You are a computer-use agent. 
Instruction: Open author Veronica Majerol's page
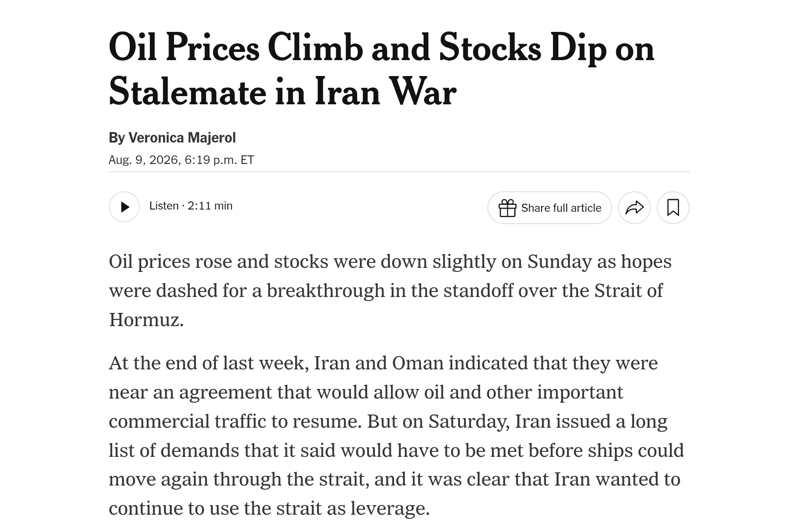tap(182, 138)
